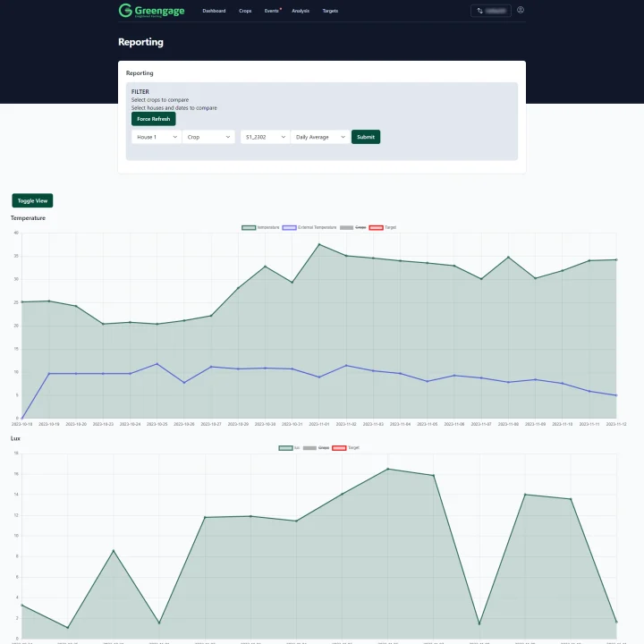
Task: Go to Dashboard in navigation
Action: [214, 11]
